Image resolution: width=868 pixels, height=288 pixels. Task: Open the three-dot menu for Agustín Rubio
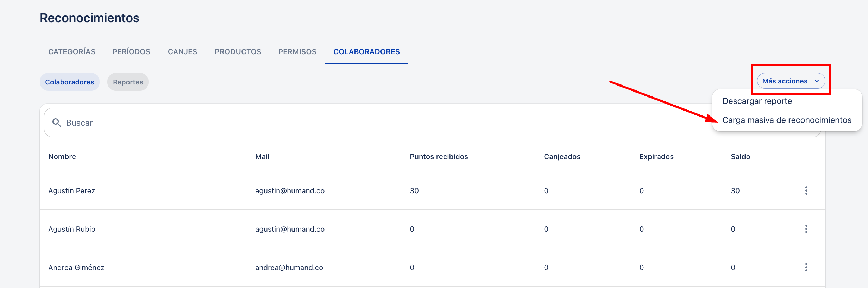coord(806,229)
